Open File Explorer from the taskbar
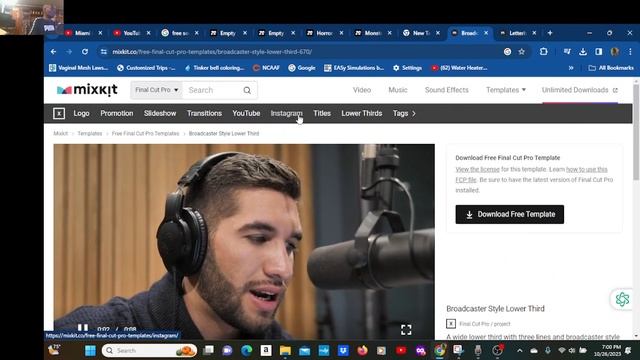 click(x=285, y=350)
